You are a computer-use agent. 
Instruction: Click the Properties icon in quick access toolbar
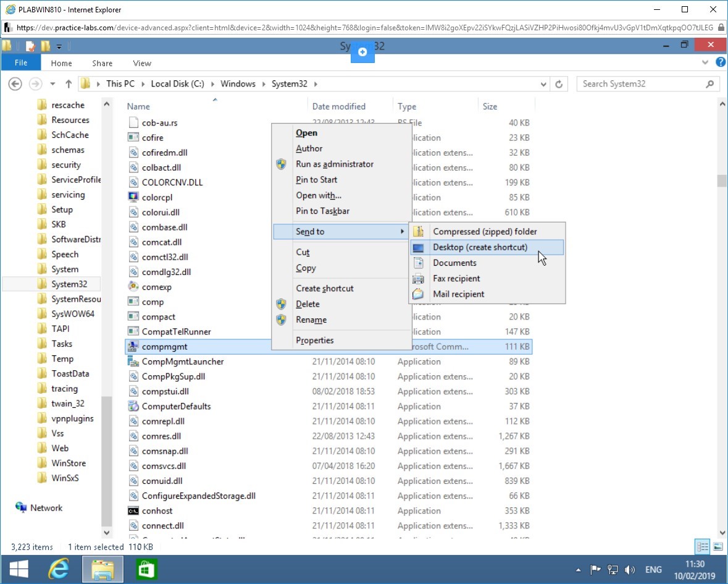[x=31, y=46]
